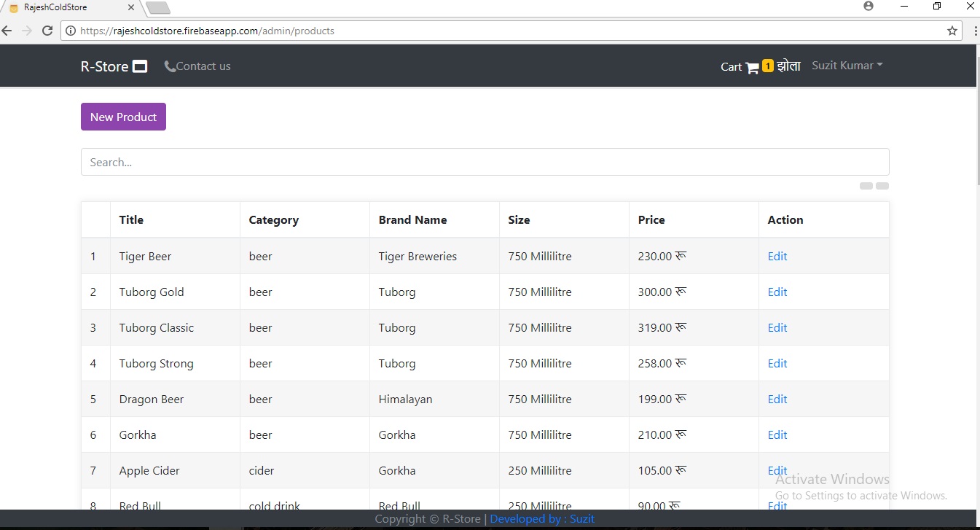The image size is (980, 530).
Task: Edit the Tuborg Strong product
Action: 777,363
